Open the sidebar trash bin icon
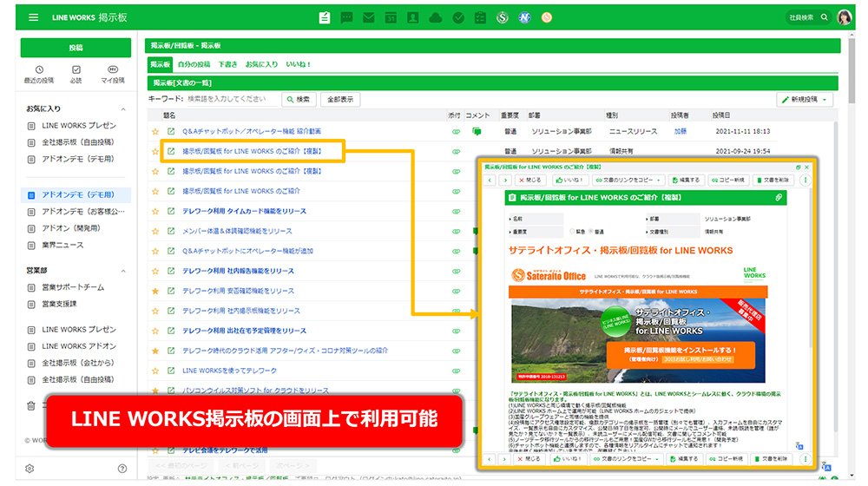868x486 pixels. pos(31,406)
